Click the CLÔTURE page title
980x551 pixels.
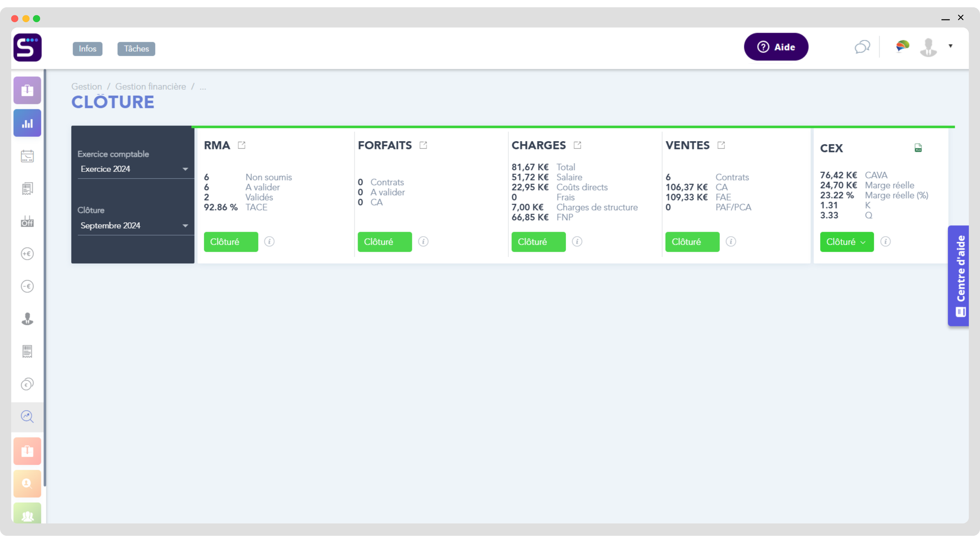point(113,102)
